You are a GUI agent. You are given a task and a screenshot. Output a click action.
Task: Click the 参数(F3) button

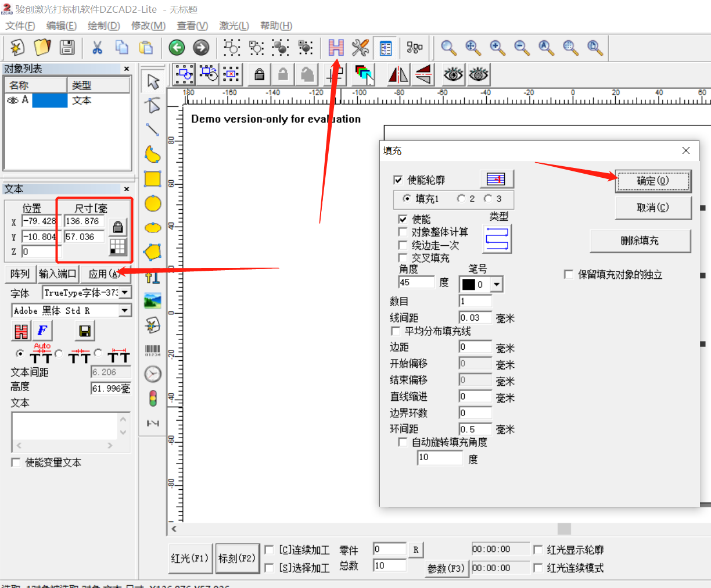[x=446, y=568]
